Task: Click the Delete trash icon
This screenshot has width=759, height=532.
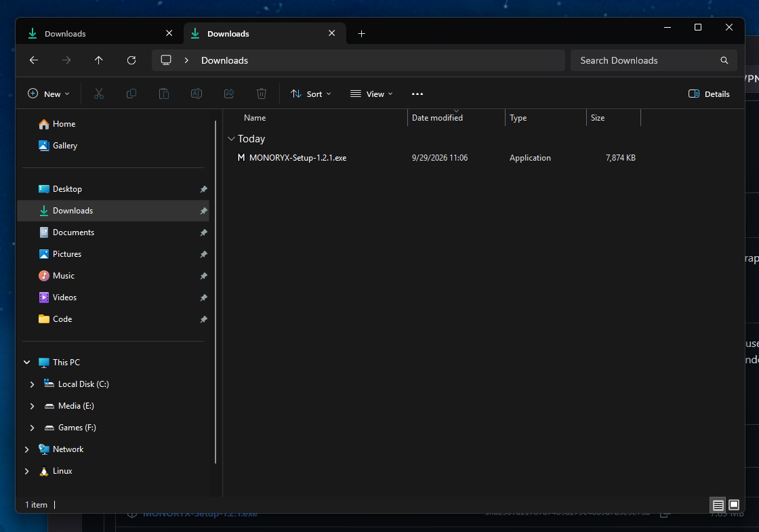Action: (x=262, y=94)
